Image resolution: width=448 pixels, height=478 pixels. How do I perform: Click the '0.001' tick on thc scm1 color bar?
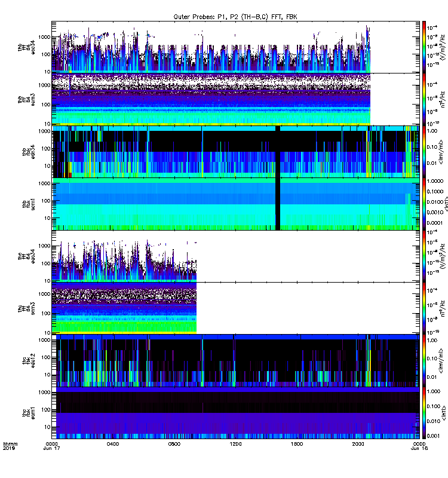(x=434, y=436)
